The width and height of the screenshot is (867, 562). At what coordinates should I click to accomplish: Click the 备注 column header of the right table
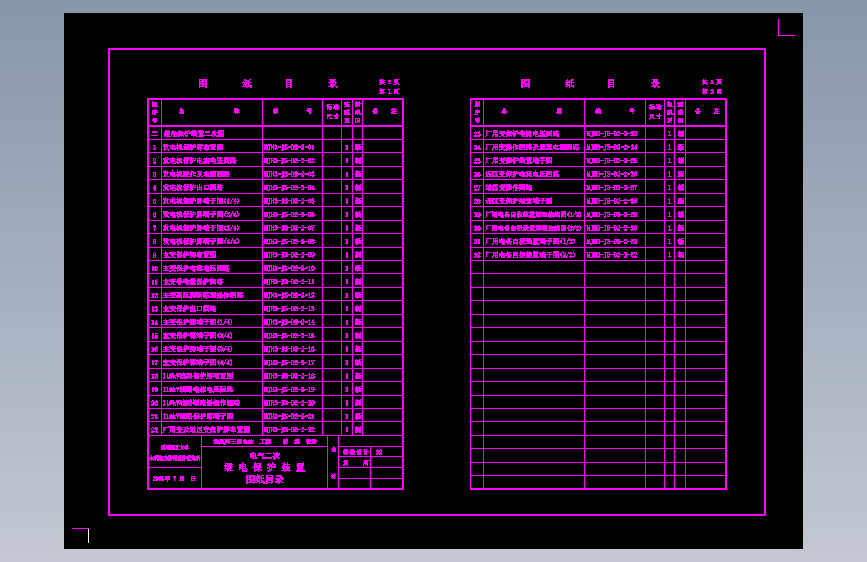coord(707,111)
